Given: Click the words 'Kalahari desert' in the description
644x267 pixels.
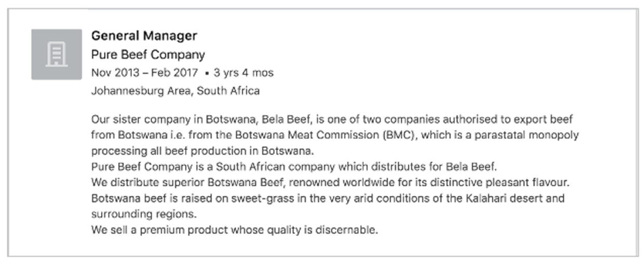Looking at the screenshot, I should point(506,198).
